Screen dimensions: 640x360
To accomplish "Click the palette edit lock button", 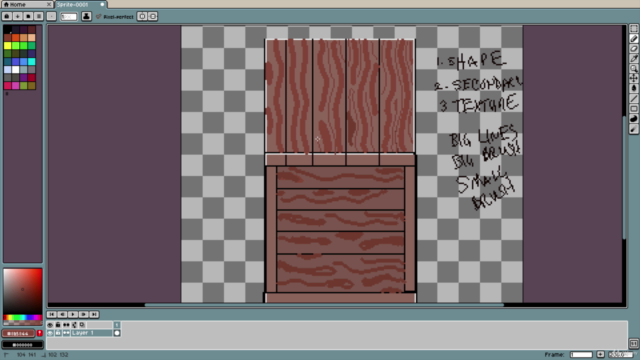I will pos(7,16).
